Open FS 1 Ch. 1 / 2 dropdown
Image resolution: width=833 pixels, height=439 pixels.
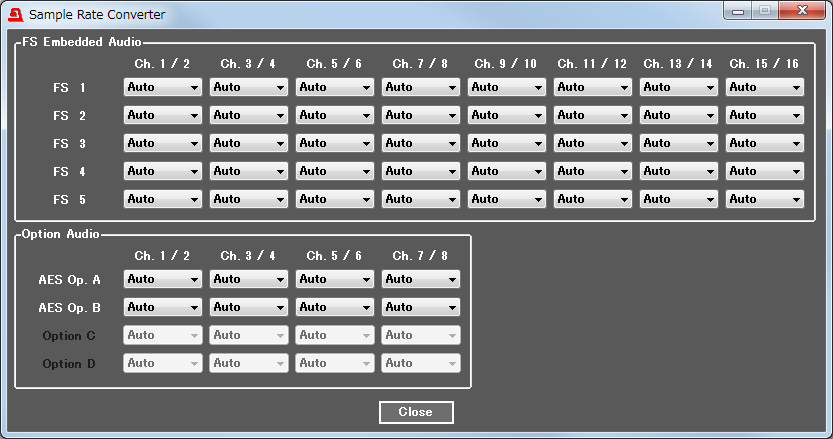point(163,87)
